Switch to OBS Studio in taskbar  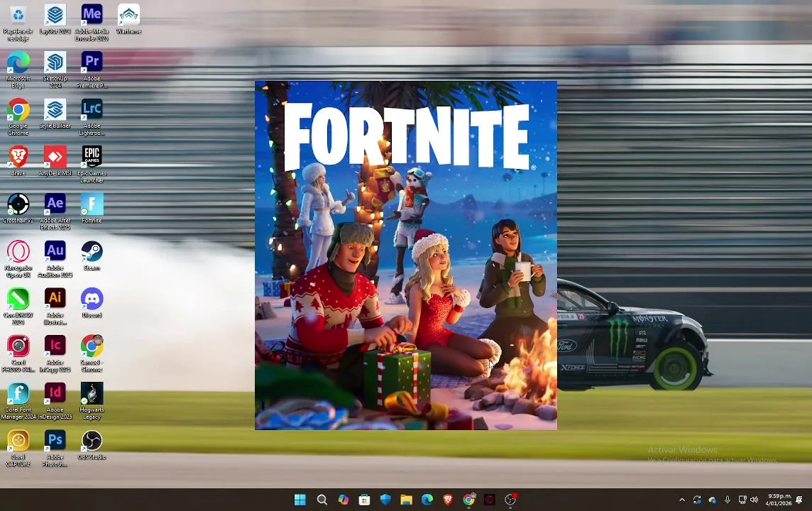click(510, 500)
